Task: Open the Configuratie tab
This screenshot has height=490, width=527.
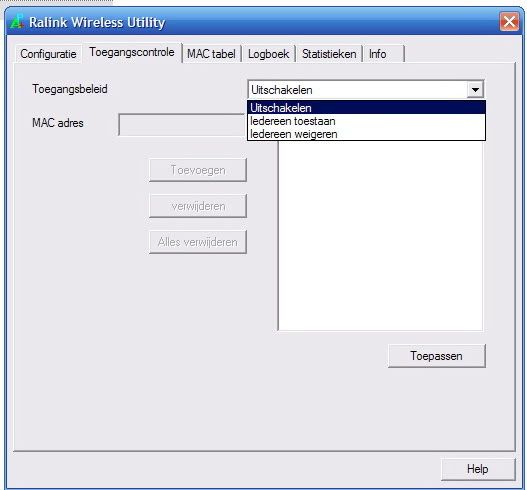Action: pyautogui.click(x=48, y=54)
